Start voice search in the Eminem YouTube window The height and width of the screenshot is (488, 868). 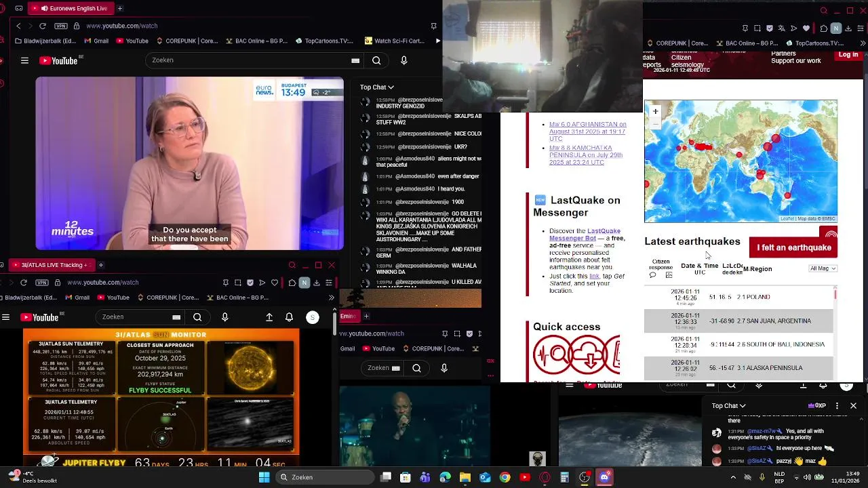(444, 368)
